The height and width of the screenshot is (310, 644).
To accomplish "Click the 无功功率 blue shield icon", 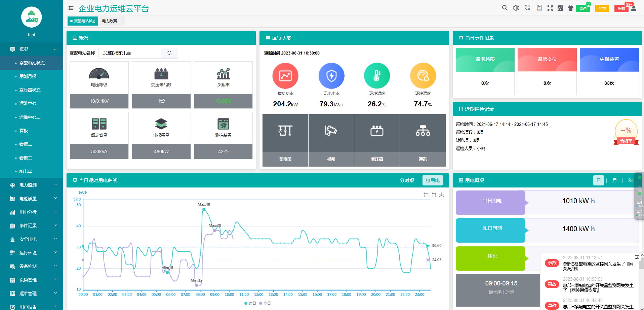I will coord(331,76).
